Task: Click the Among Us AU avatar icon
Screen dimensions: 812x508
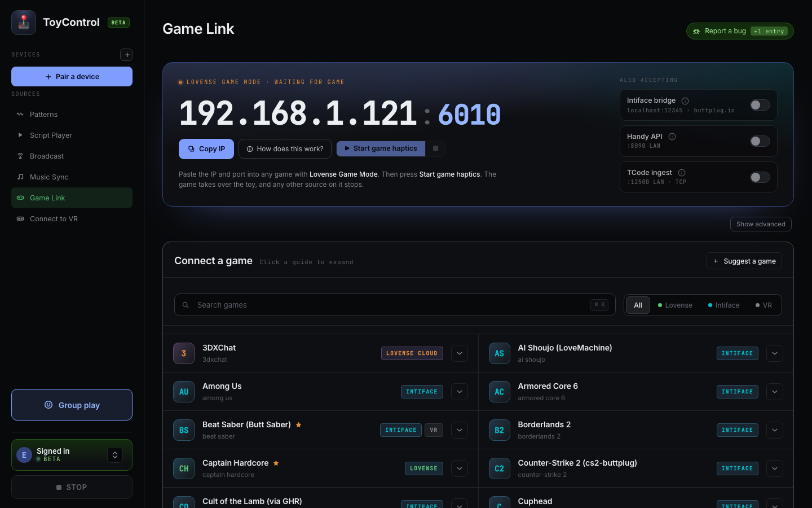Action: tap(184, 392)
